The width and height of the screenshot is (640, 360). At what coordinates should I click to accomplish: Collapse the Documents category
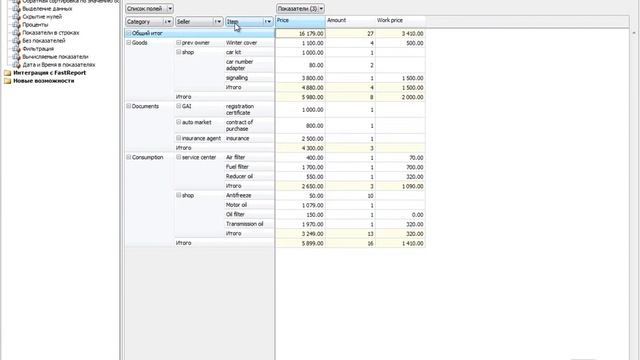(x=129, y=106)
